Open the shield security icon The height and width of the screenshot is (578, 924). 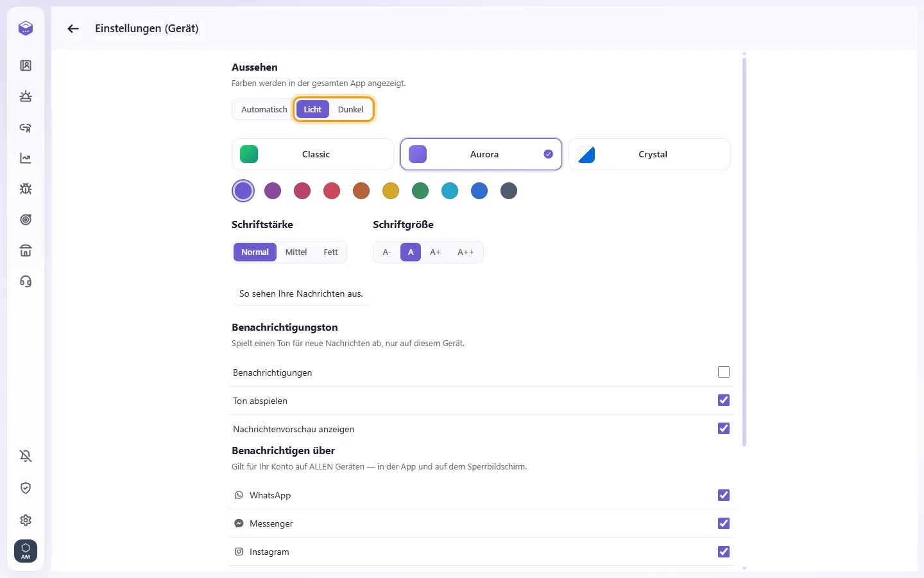coord(26,488)
